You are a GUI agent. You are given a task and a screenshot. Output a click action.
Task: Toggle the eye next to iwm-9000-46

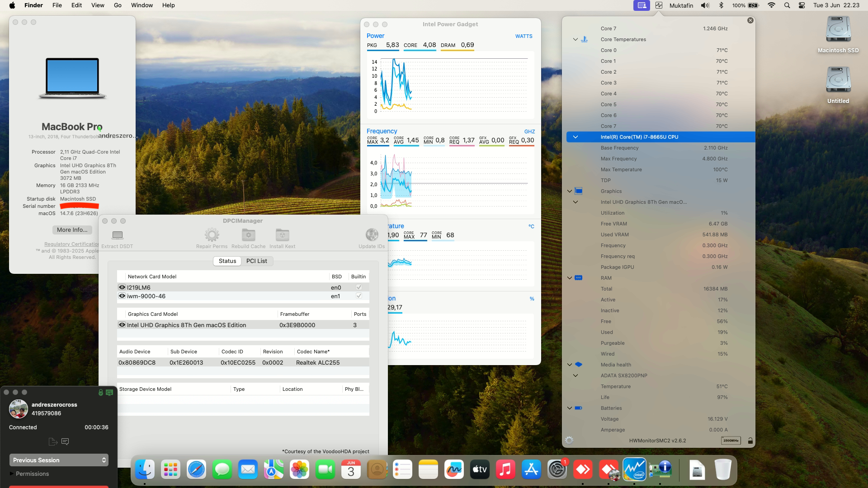pos(121,296)
